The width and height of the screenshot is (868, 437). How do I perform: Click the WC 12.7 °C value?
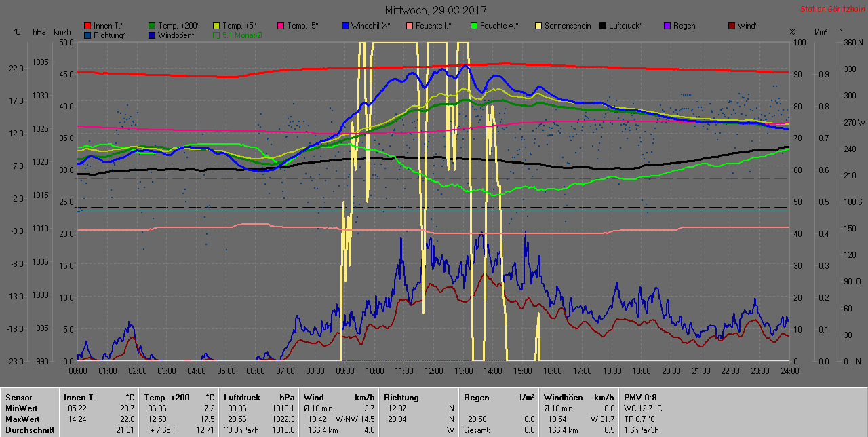click(x=644, y=408)
